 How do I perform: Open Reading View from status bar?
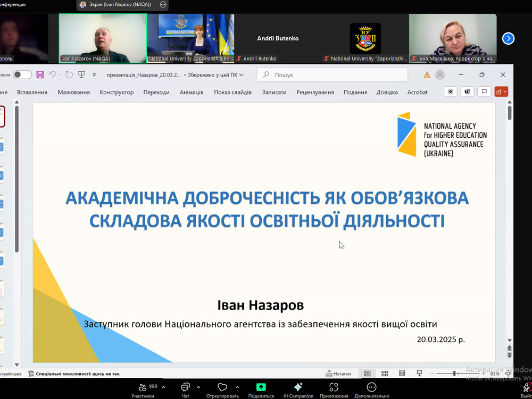point(402,373)
